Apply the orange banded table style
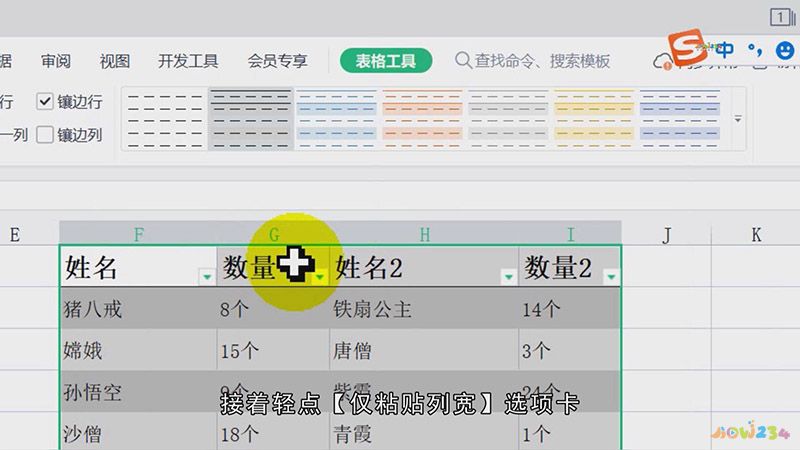This screenshot has height=450, width=800. (x=422, y=120)
